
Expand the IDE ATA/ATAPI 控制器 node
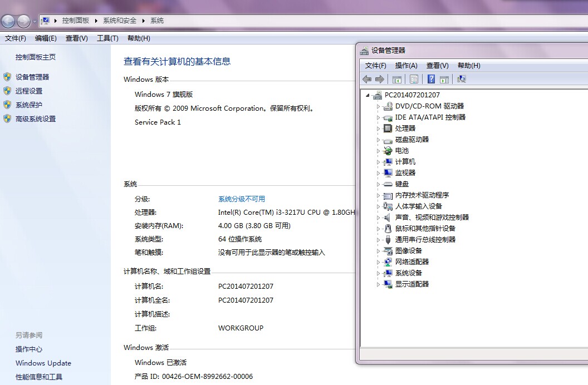378,117
